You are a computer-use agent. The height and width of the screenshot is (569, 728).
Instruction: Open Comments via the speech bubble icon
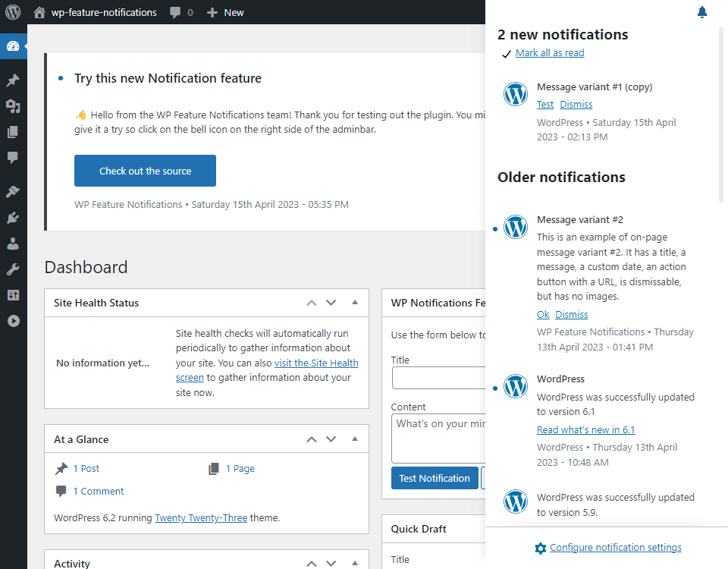coord(14,157)
